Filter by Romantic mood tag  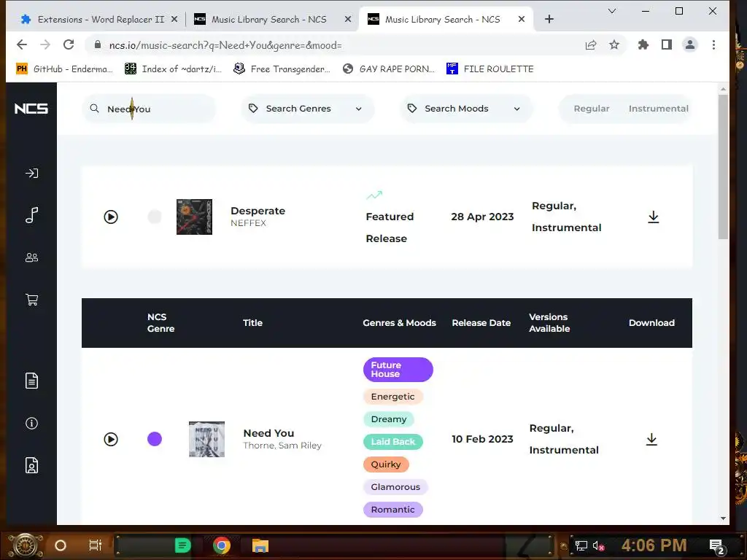[392, 510]
